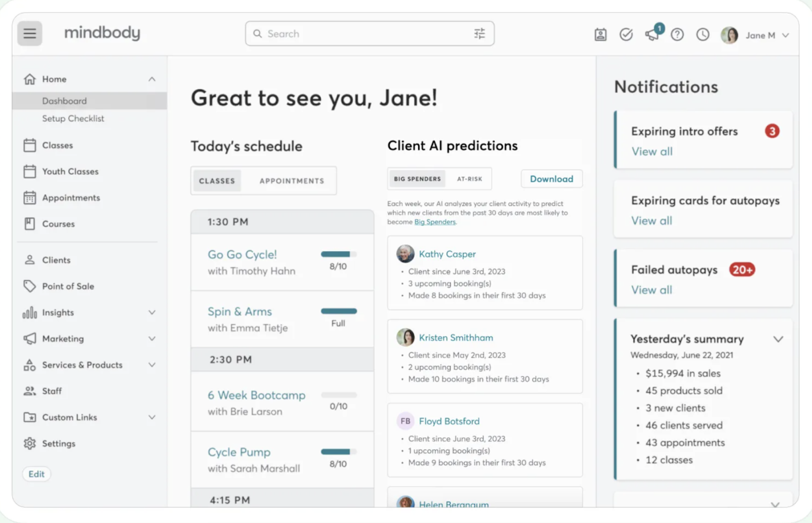The height and width of the screenshot is (523, 812).
Task: Open the checkmark tasks icon
Action: point(626,35)
